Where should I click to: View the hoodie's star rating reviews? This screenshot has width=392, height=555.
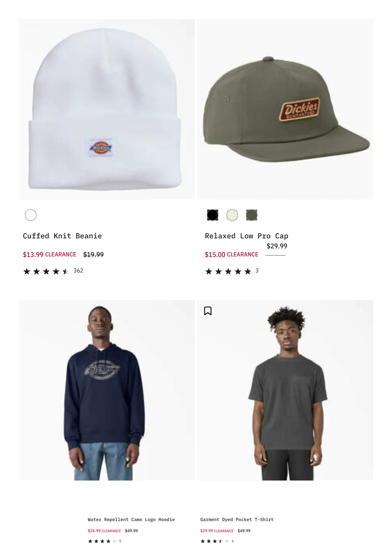tap(105, 541)
